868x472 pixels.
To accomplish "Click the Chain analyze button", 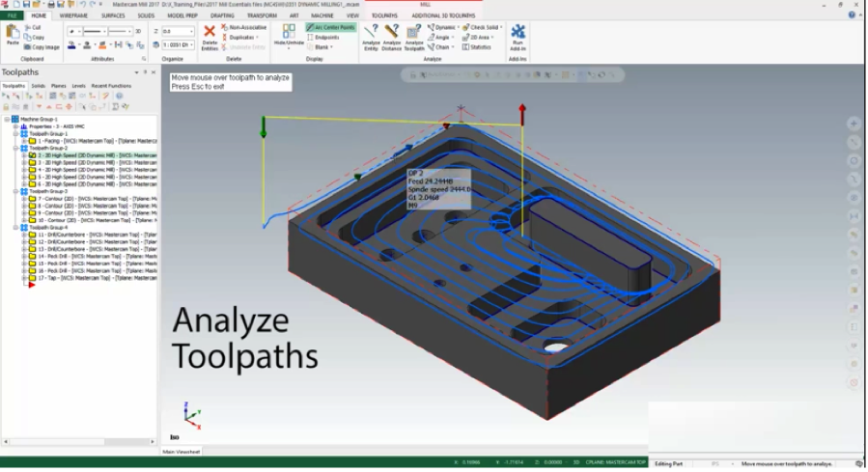I will tap(439, 47).
